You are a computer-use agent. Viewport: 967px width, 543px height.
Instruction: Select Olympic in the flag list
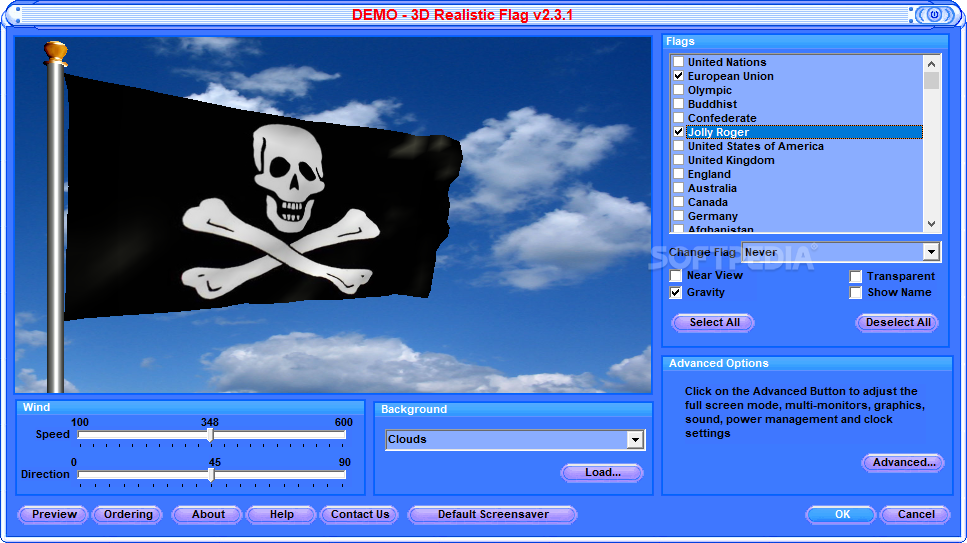click(x=710, y=90)
